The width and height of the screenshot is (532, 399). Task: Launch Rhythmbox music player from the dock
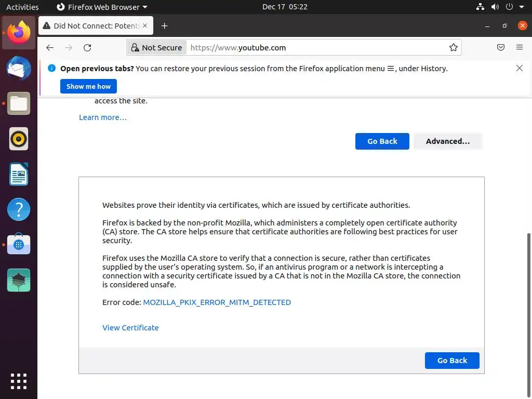point(19,139)
